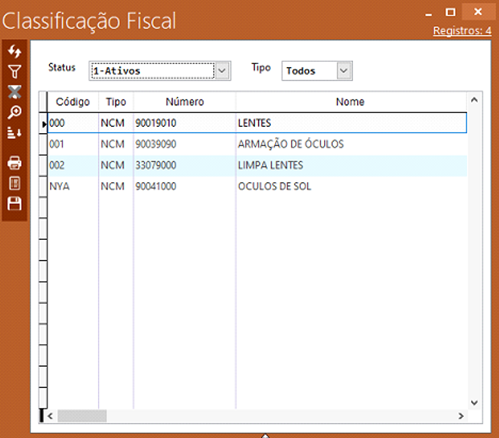Print list using the printer icon
The width and height of the screenshot is (499, 438).
coord(14,163)
